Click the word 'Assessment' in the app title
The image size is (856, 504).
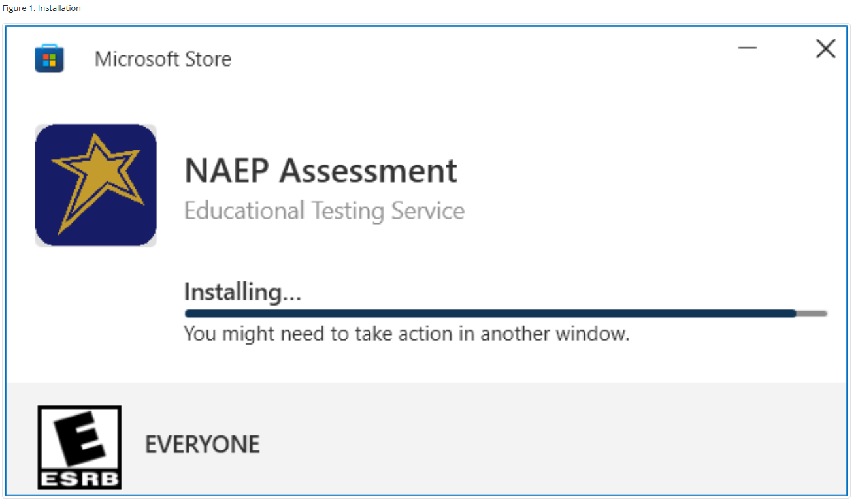(368, 171)
